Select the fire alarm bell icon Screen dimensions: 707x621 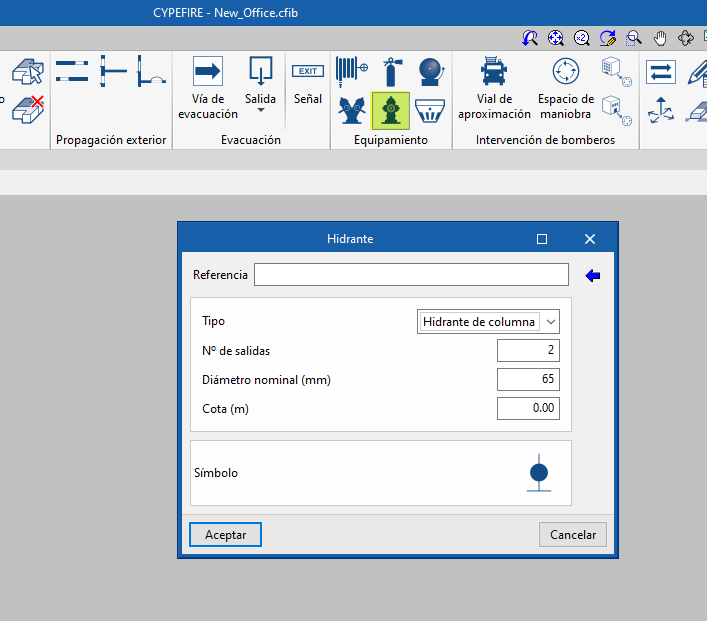coord(429,71)
